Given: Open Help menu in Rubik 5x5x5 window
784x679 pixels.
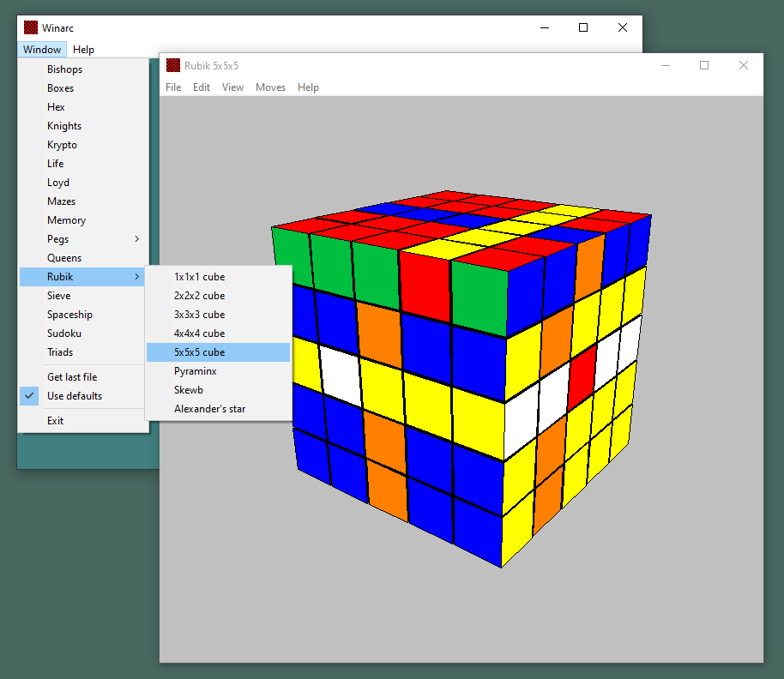Looking at the screenshot, I should 308,87.
